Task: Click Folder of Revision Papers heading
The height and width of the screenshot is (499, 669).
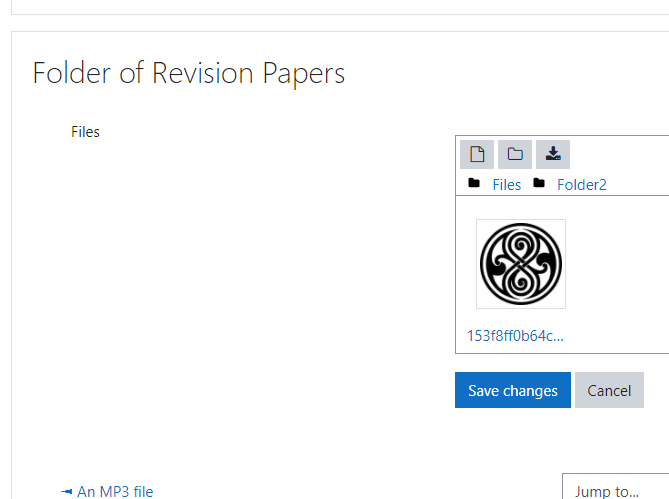Action: 189,73
